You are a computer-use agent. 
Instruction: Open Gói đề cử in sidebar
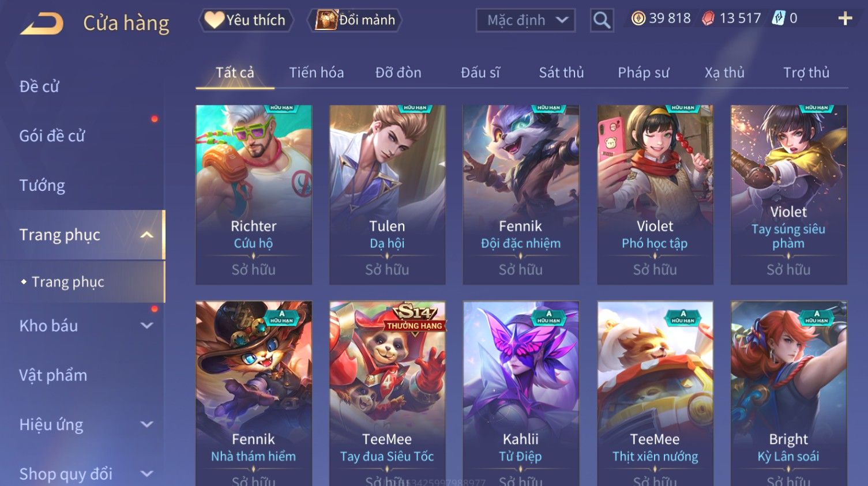(x=52, y=136)
